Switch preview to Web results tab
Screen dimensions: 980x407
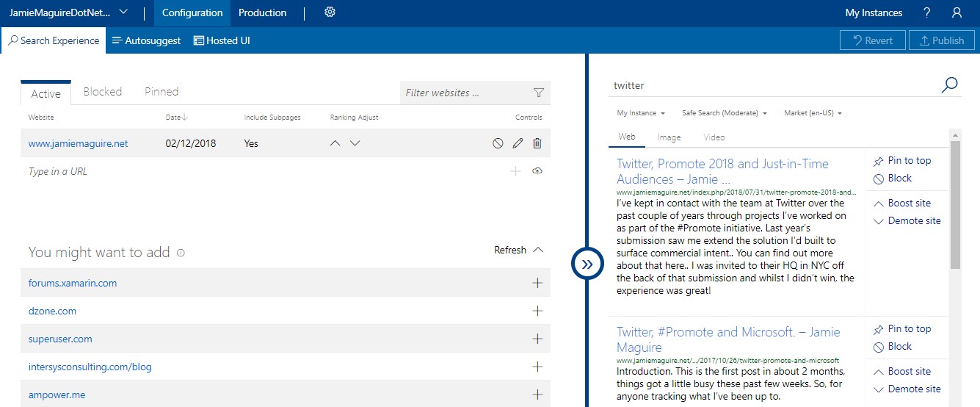627,137
